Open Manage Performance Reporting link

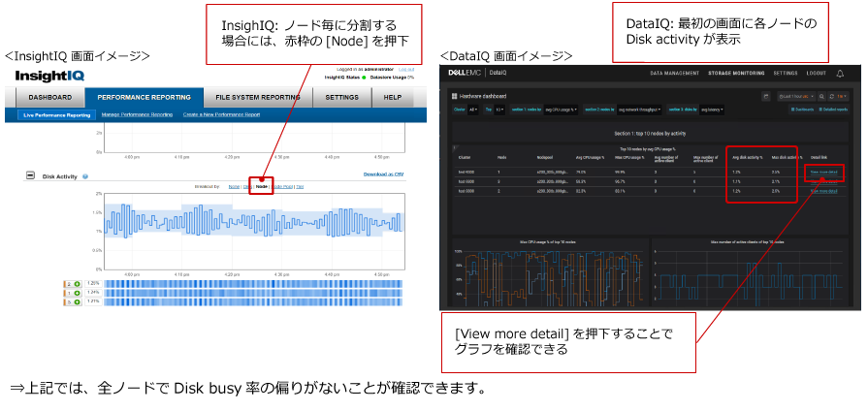click(137, 114)
